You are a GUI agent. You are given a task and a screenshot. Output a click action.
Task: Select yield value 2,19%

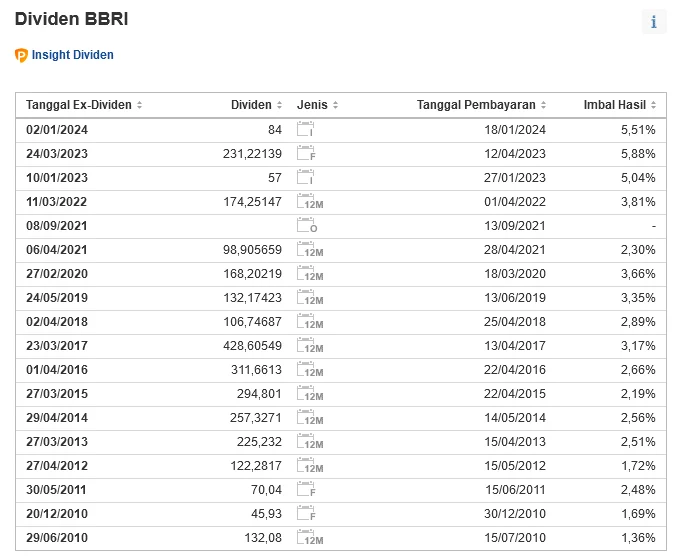coord(638,394)
